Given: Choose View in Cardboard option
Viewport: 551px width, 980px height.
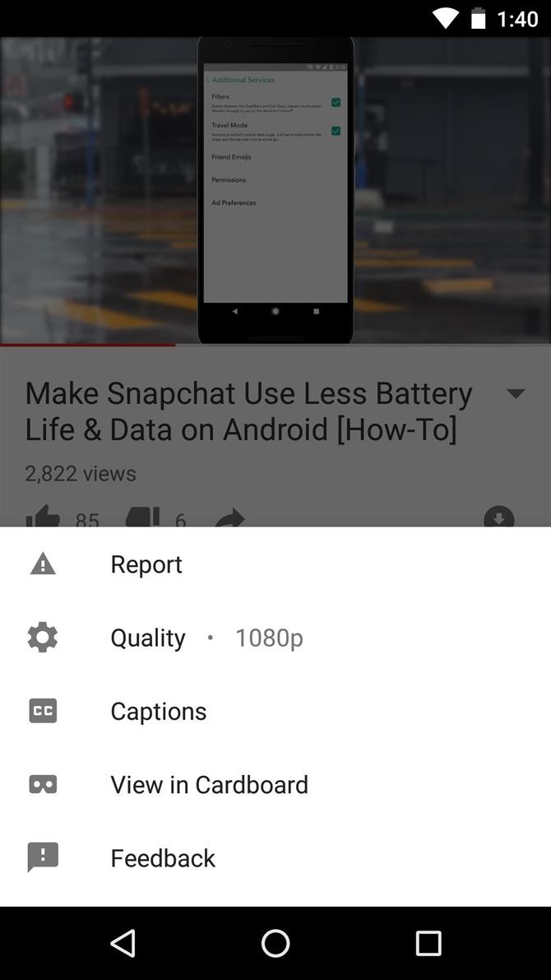Looking at the screenshot, I should (275, 784).
